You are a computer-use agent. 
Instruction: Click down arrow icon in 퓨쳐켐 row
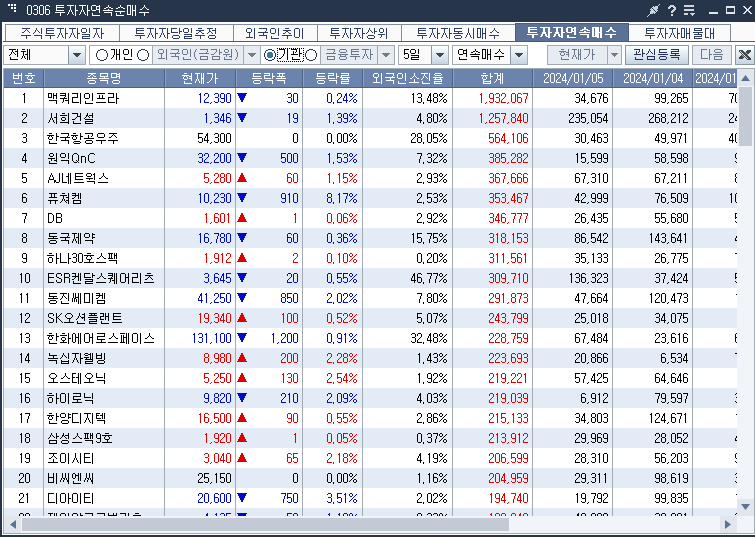point(242,198)
